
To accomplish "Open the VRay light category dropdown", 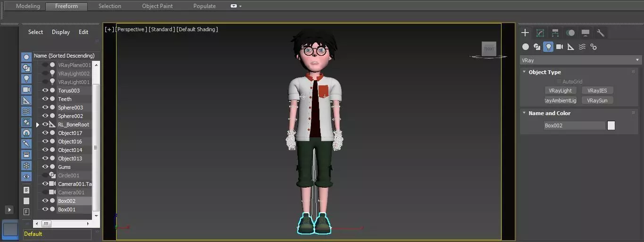I will tap(580, 60).
